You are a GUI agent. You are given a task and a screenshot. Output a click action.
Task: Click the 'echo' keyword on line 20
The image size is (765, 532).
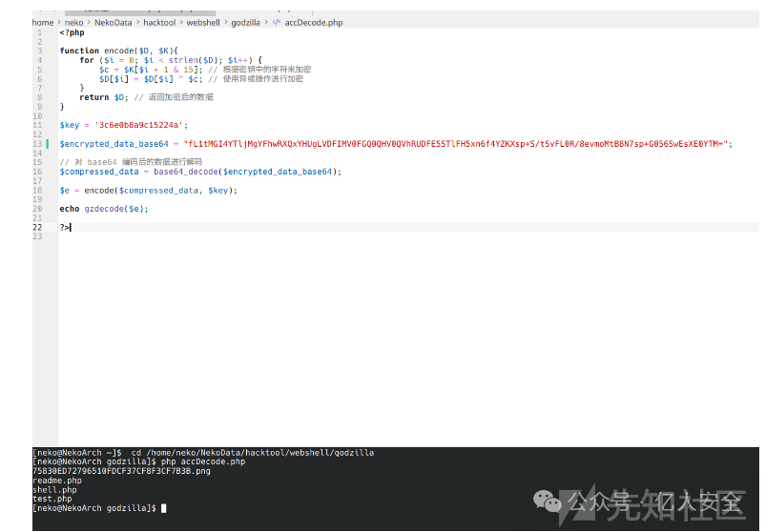click(70, 209)
